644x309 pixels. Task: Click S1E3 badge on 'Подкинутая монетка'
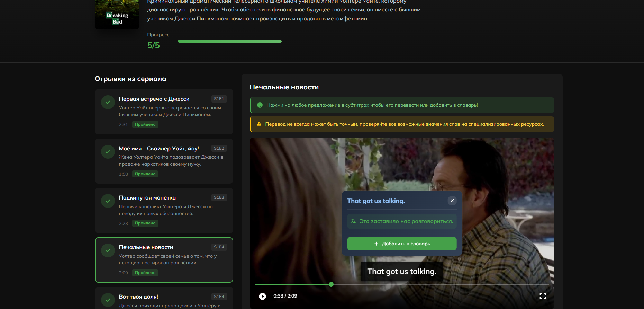(219, 197)
